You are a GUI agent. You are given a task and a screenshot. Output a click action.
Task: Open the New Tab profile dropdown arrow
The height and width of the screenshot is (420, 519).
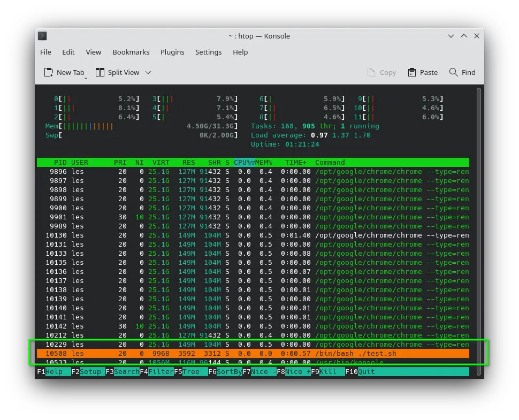click(86, 78)
